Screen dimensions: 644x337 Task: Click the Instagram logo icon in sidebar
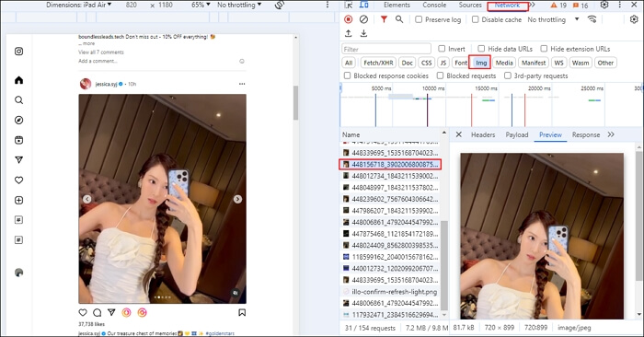coord(19,52)
